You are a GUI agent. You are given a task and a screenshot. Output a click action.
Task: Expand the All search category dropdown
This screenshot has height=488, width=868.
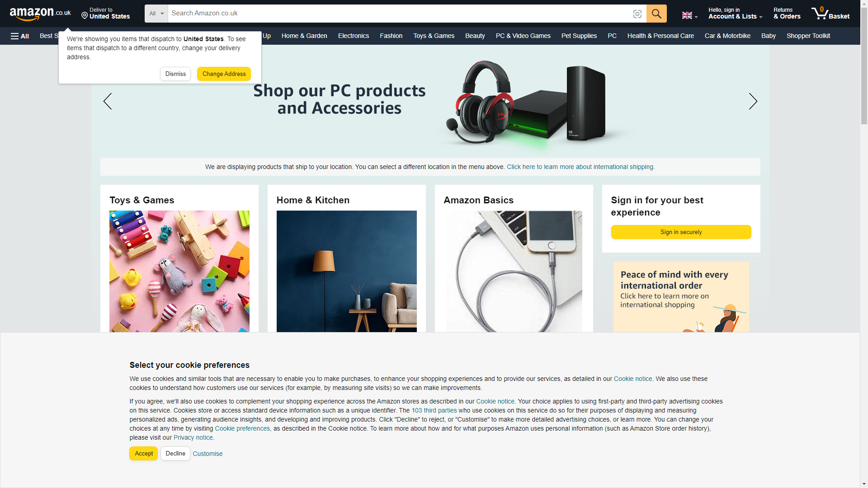pyautogui.click(x=156, y=14)
